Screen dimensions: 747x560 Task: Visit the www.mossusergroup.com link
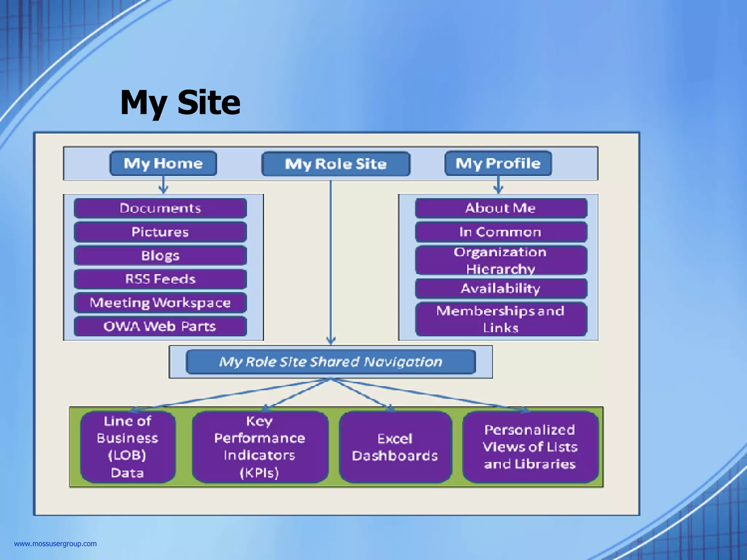point(55,544)
